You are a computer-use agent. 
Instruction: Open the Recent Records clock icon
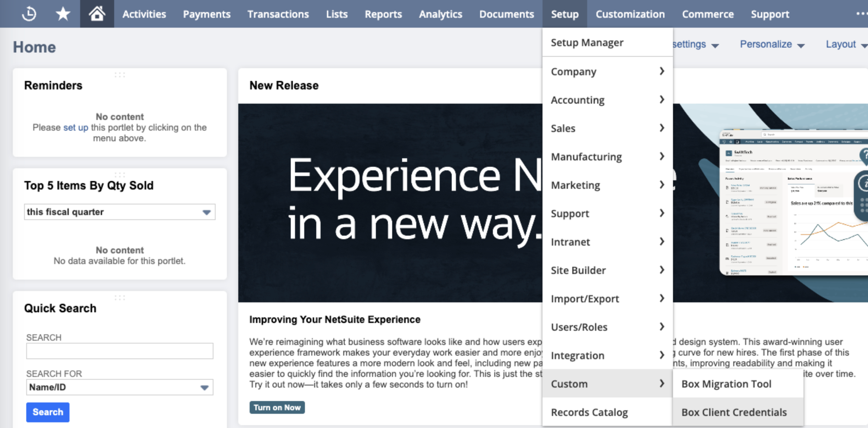tap(29, 14)
